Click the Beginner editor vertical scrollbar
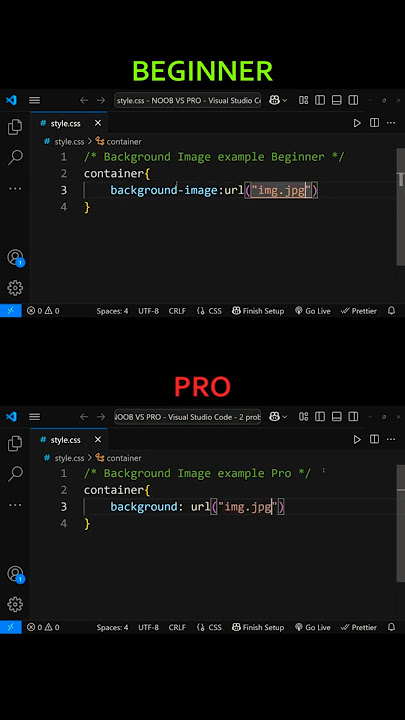The height and width of the screenshot is (720, 405). pyautogui.click(x=400, y=207)
